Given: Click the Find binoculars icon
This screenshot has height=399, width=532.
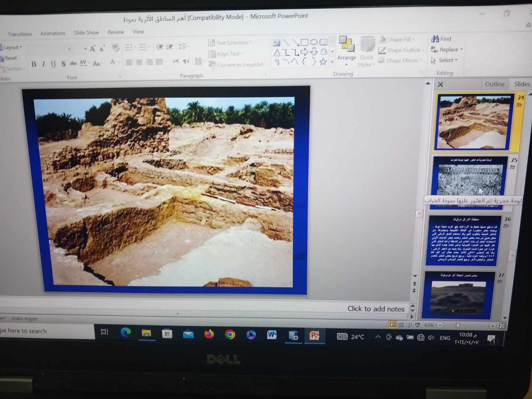Looking at the screenshot, I should point(435,39).
